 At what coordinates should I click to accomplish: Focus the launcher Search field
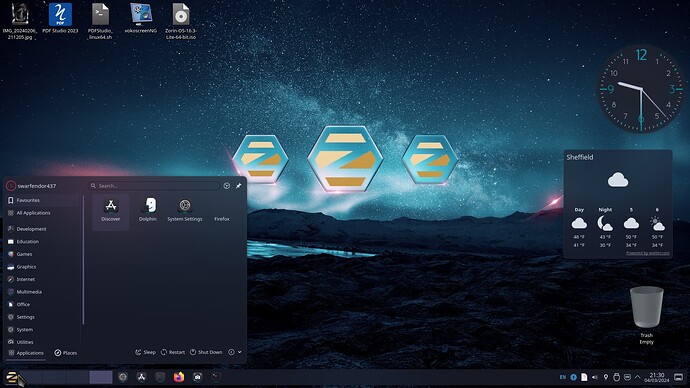click(154, 186)
